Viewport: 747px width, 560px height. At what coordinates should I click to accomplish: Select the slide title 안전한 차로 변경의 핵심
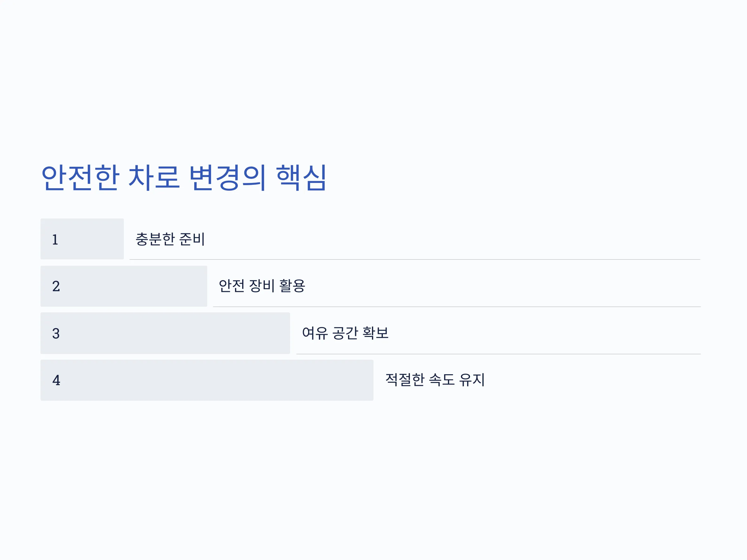[184, 178]
